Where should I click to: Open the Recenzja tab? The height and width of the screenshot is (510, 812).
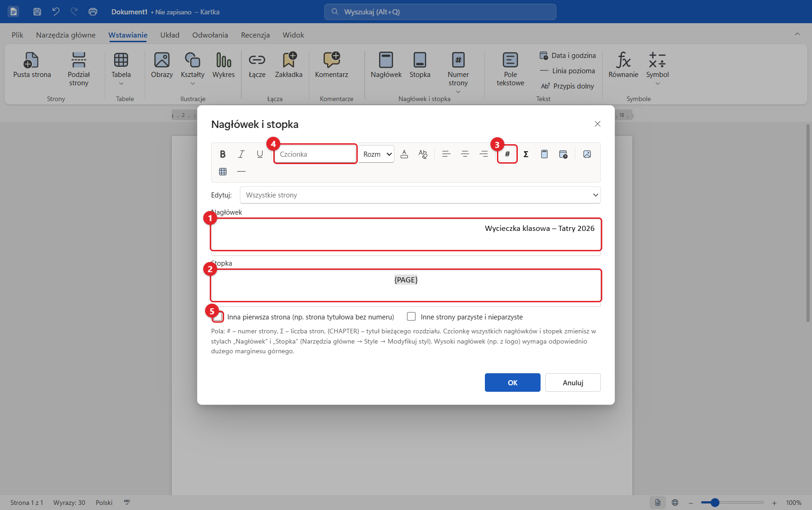(x=255, y=35)
